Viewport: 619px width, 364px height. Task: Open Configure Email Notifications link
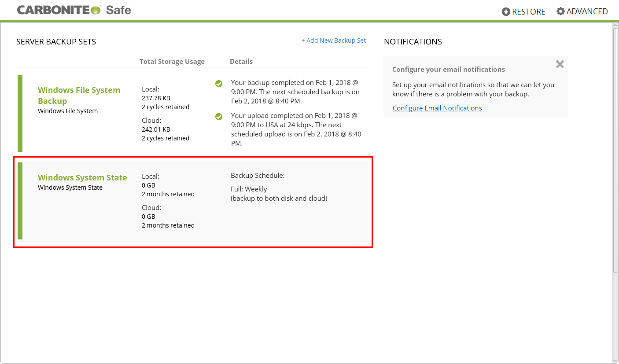click(x=437, y=108)
